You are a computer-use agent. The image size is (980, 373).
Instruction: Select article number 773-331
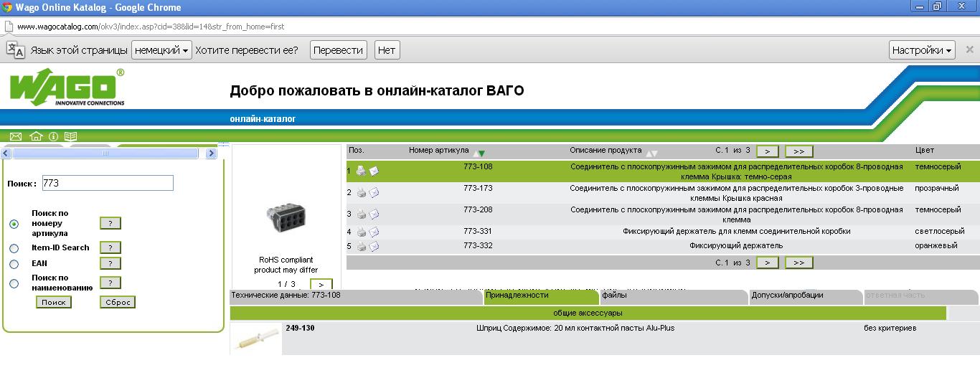coord(478,231)
